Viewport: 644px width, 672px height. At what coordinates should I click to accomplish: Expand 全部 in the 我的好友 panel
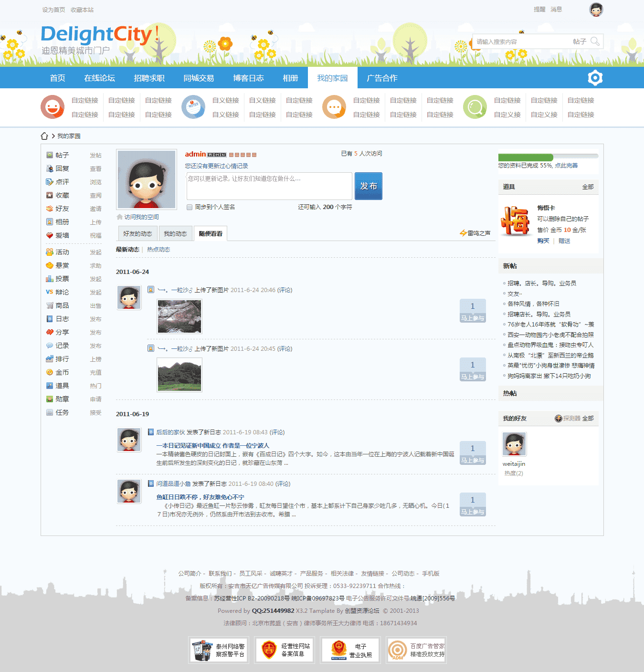(x=588, y=419)
